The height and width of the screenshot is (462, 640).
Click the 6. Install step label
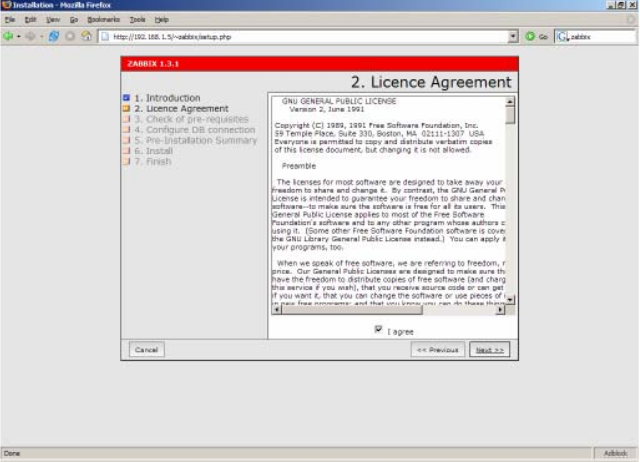pos(153,151)
